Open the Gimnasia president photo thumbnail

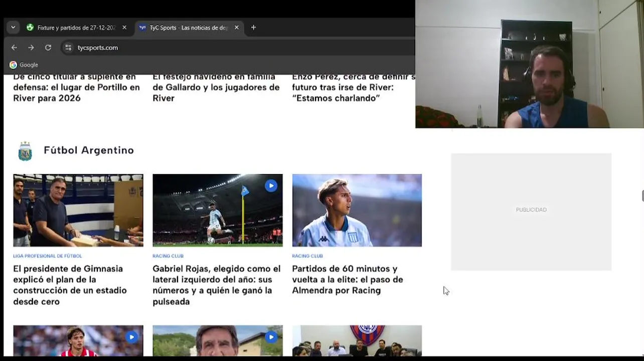[x=78, y=210]
